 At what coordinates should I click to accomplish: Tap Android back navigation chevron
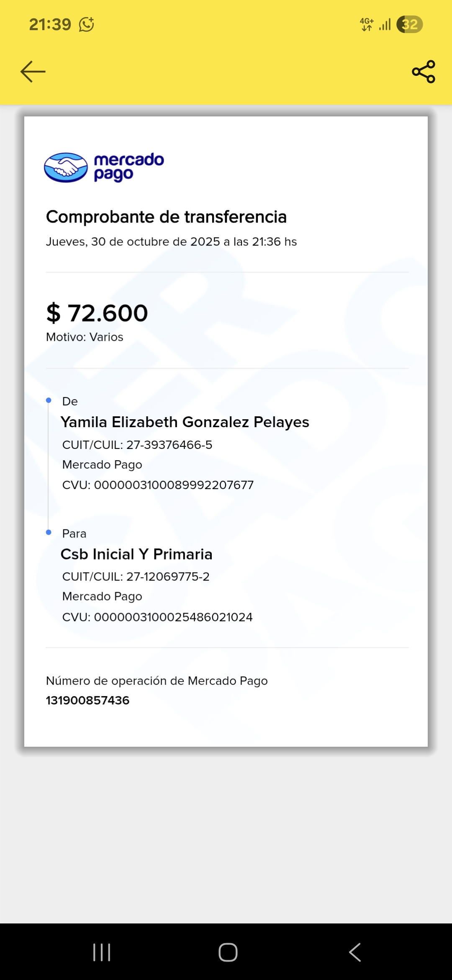[x=355, y=952]
